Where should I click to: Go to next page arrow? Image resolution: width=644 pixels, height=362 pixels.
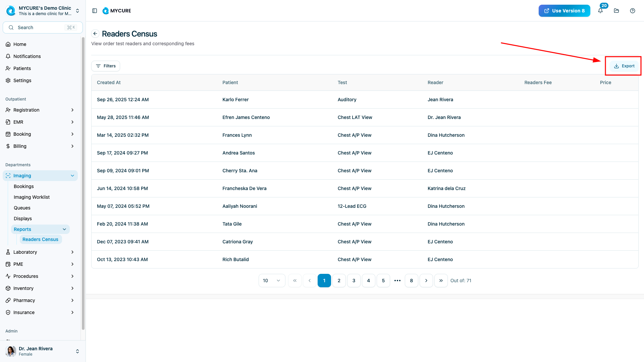(426, 281)
